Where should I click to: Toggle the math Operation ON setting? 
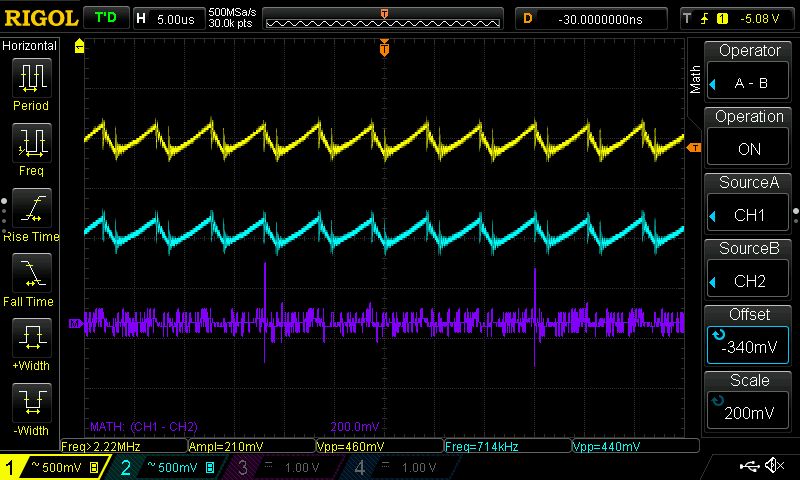748,148
